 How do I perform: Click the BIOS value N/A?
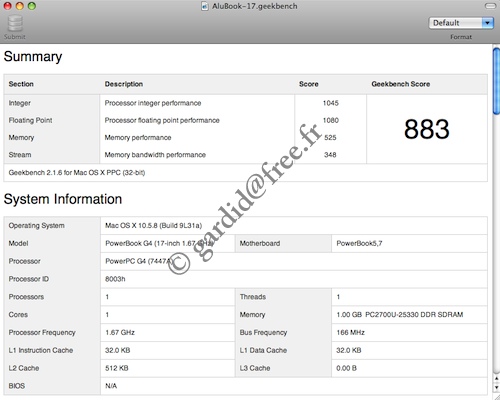pos(111,386)
